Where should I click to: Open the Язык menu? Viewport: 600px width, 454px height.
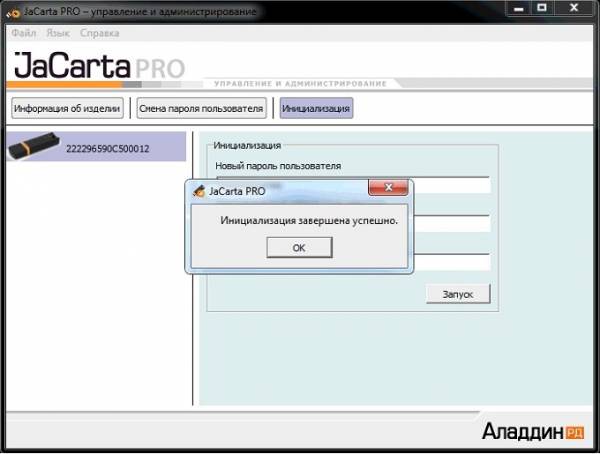(58, 33)
